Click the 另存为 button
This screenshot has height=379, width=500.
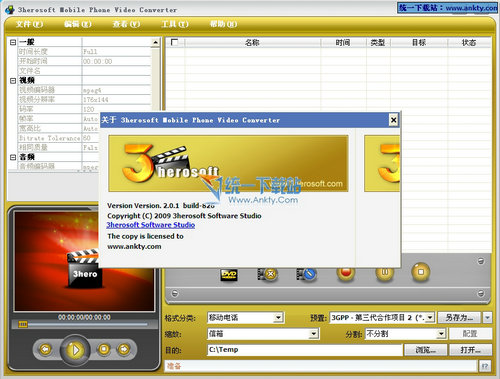point(459,318)
